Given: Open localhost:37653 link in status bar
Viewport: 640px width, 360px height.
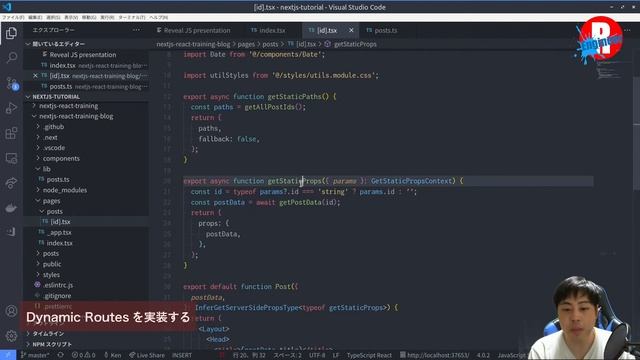Looking at the screenshot, I should click(434, 355).
